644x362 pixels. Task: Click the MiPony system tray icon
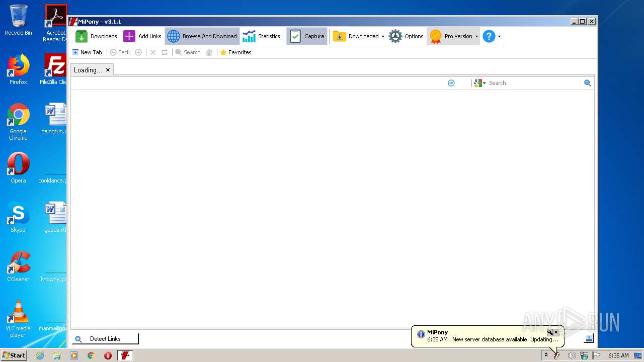[x=556, y=355]
